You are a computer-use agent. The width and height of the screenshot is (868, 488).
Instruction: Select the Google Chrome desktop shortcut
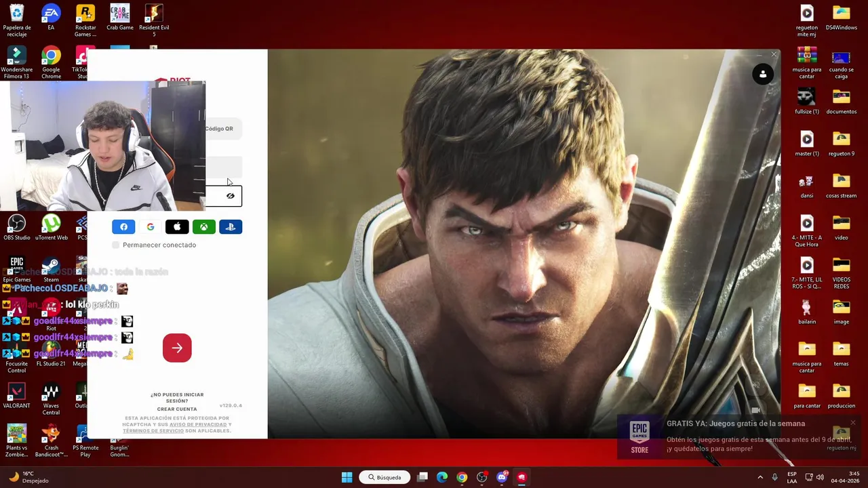click(51, 63)
